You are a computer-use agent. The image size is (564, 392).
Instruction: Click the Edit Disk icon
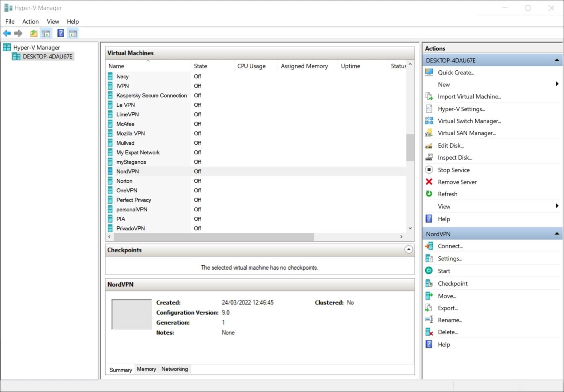coord(429,146)
